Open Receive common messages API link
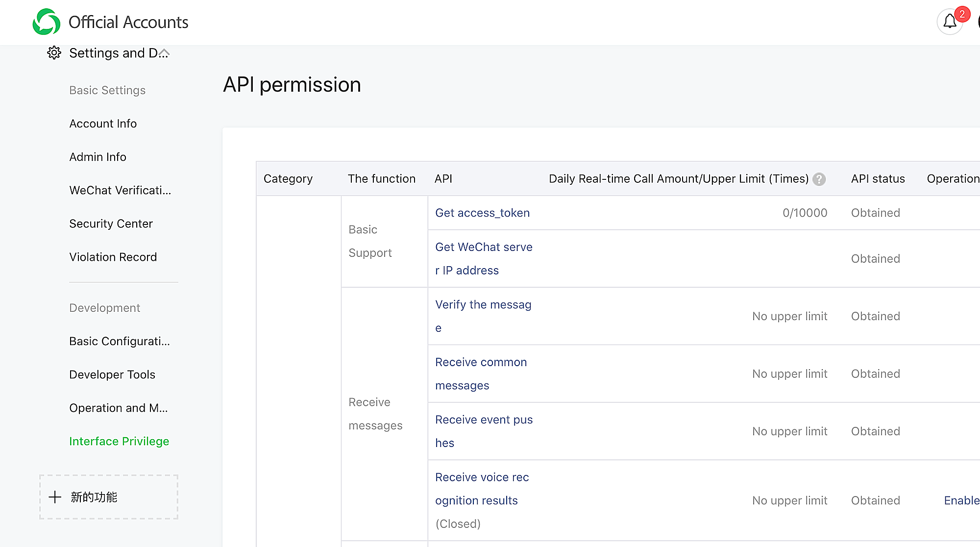The height and width of the screenshot is (547, 980). point(481,373)
